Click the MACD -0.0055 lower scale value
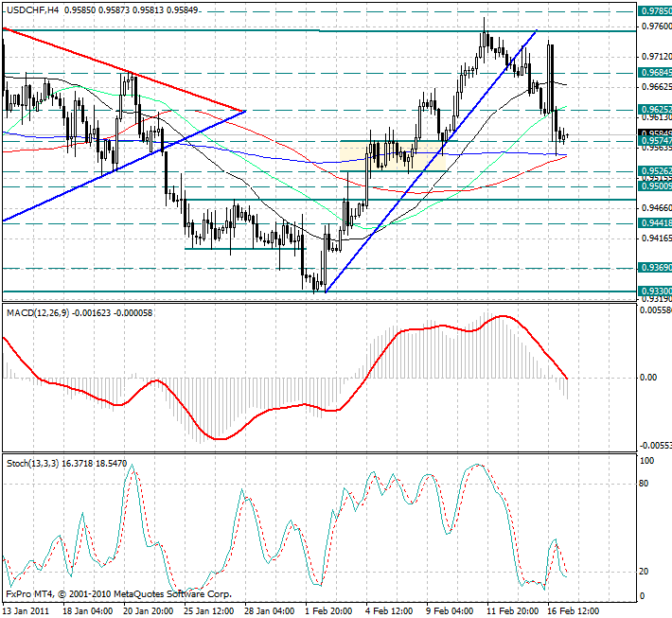This screenshot has width=672, height=618. (x=656, y=446)
